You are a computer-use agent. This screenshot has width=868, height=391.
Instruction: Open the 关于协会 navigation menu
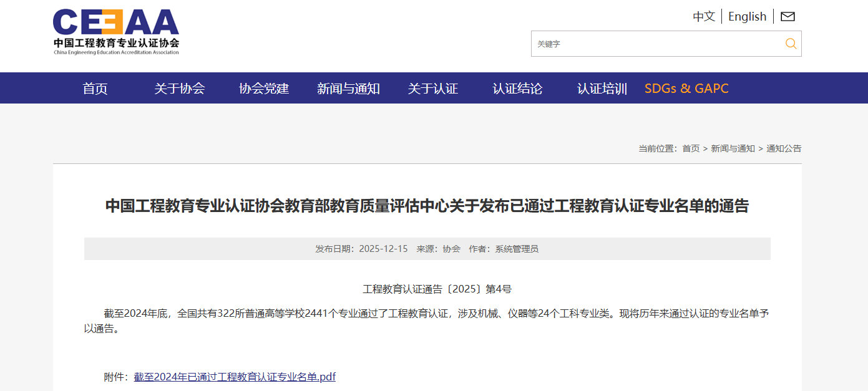coord(180,89)
